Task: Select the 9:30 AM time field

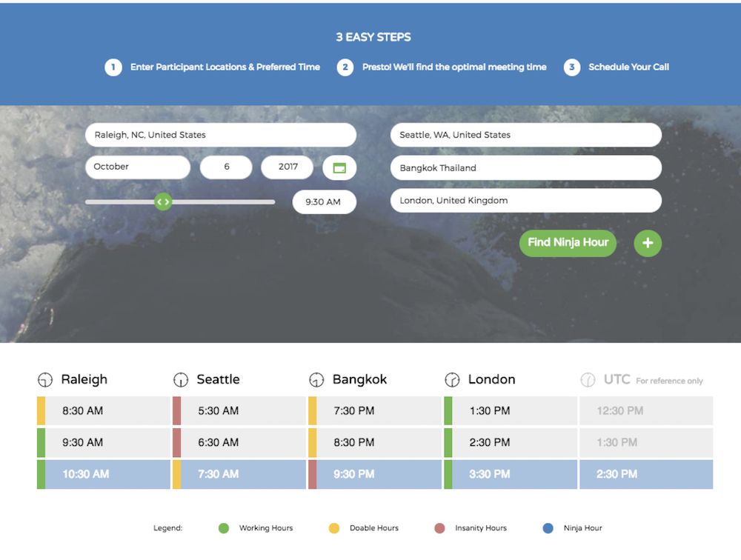Action: (324, 201)
